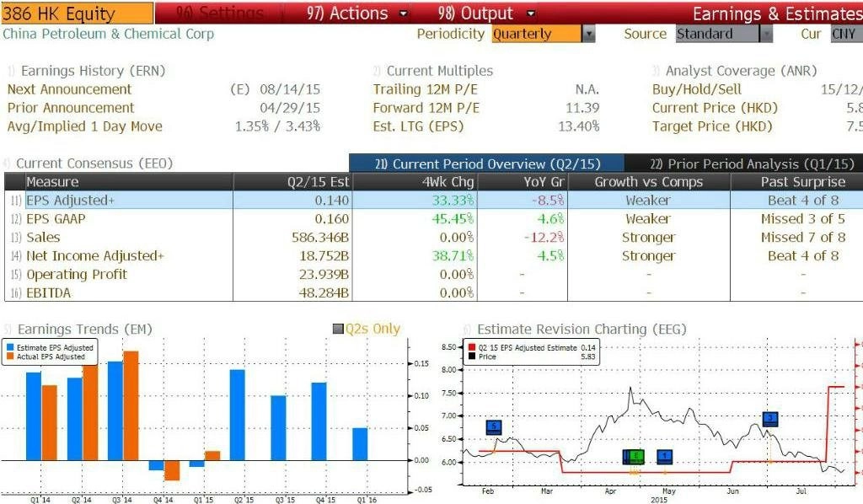The image size is (863, 504).
Task: Select the Operating Profit measure row
Action: pos(434,275)
